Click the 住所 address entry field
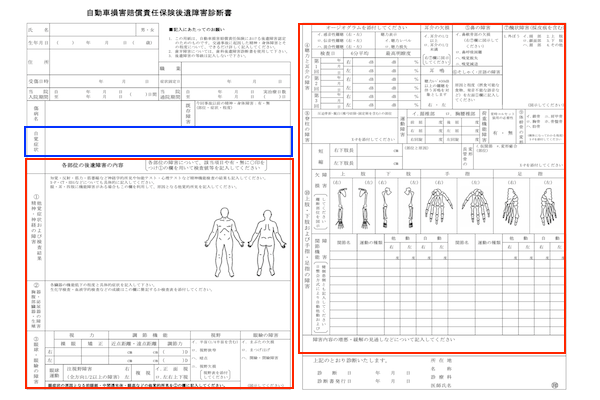The height and width of the screenshot is (400, 600). click(x=104, y=62)
